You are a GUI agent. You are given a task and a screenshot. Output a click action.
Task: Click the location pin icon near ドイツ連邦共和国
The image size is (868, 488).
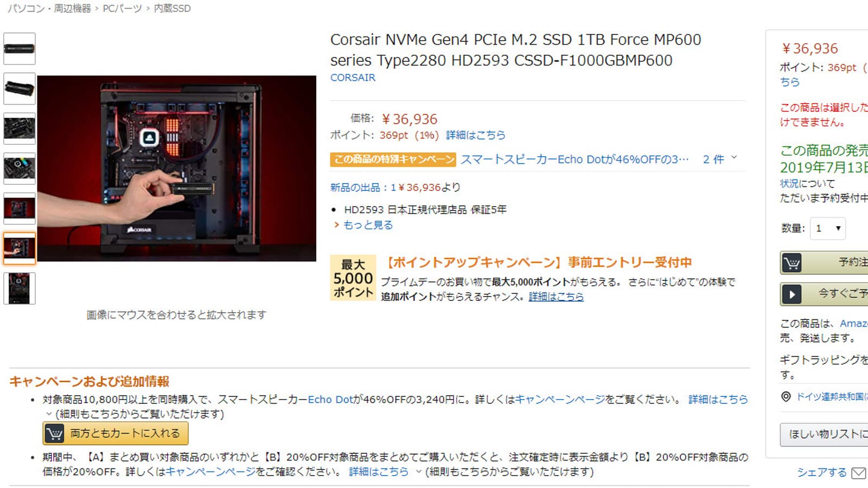pyautogui.click(x=786, y=397)
